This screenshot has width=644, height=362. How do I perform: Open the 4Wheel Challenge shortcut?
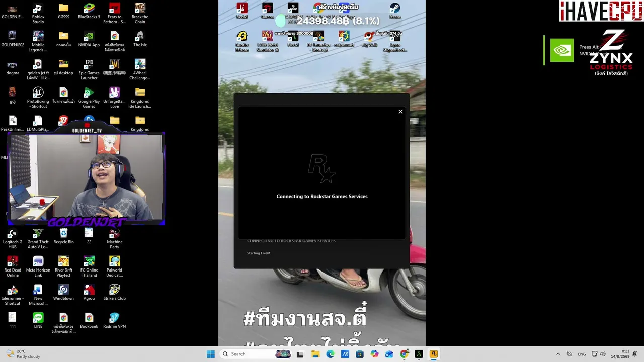[140, 70]
